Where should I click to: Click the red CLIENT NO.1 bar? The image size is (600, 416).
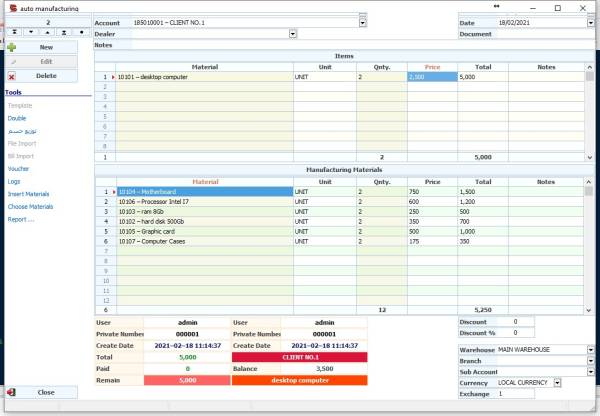click(x=300, y=357)
